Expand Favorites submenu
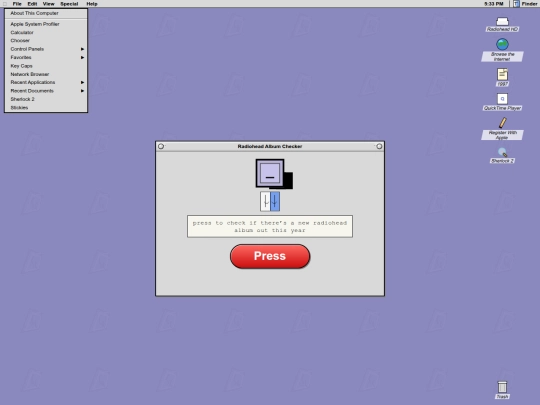The width and height of the screenshot is (540, 405). pyautogui.click(x=46, y=57)
